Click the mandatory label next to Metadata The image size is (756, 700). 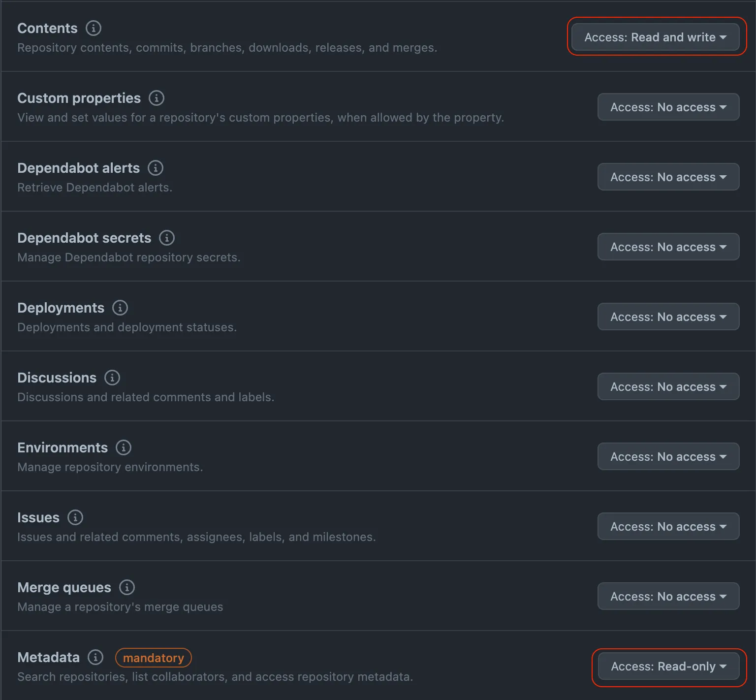point(154,658)
